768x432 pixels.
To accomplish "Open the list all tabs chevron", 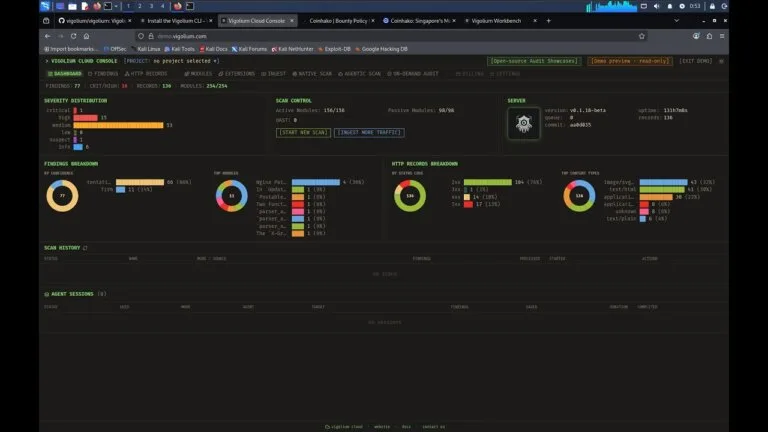I will [x=676, y=21].
